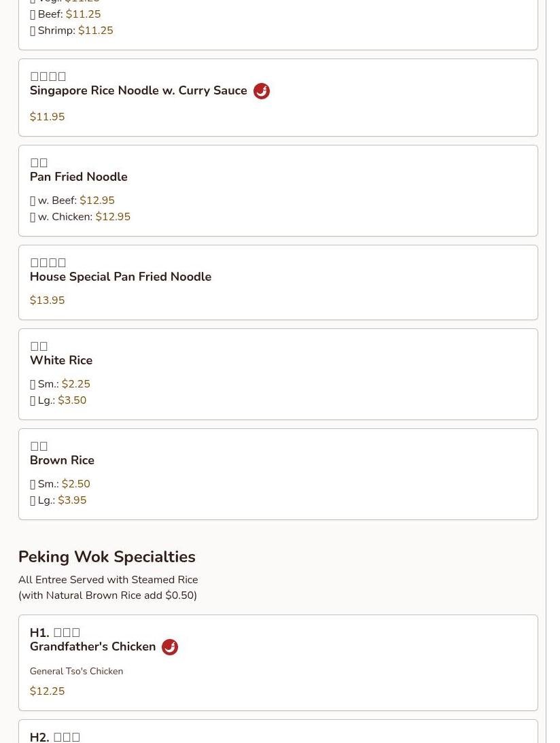Screen dimensions: 560x743
Task: Pick the large Brown Rice for $3.95
Action: pyautogui.click(x=58, y=500)
